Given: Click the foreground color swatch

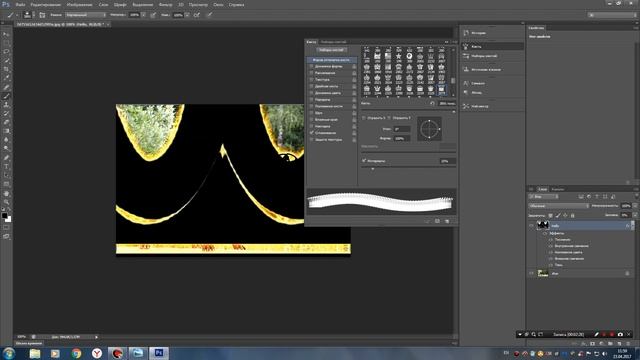Looking at the screenshot, I should click(x=4, y=216).
